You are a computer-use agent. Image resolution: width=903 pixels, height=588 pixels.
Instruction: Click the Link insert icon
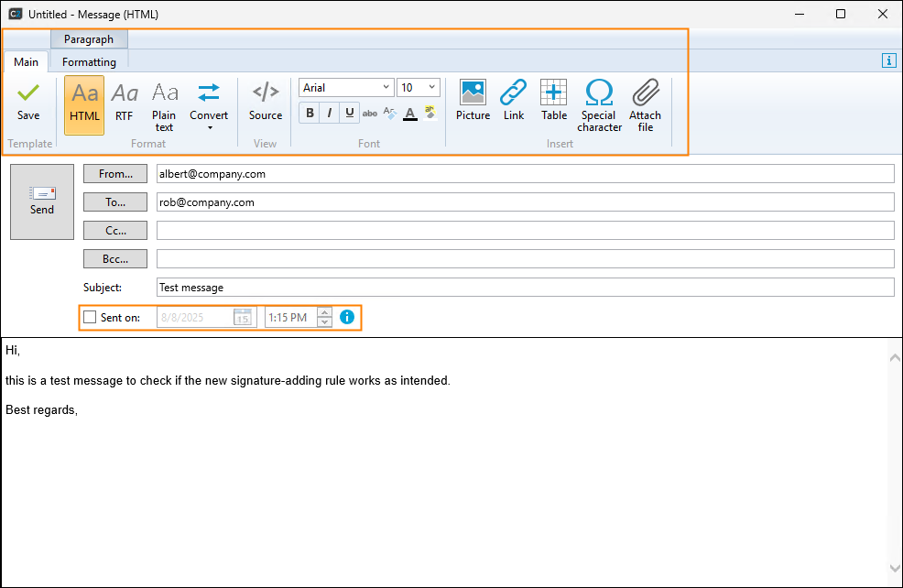[x=513, y=101]
